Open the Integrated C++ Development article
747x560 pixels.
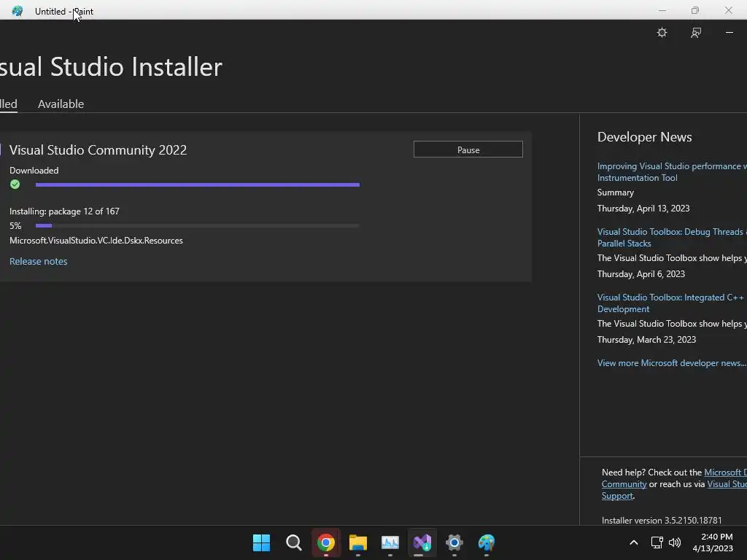click(x=672, y=303)
